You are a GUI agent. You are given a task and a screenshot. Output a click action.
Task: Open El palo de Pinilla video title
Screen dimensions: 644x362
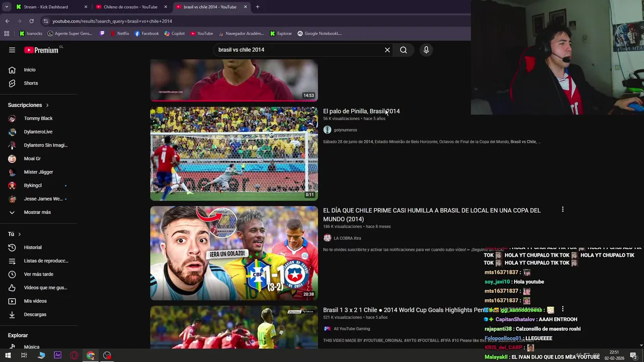pos(361,111)
